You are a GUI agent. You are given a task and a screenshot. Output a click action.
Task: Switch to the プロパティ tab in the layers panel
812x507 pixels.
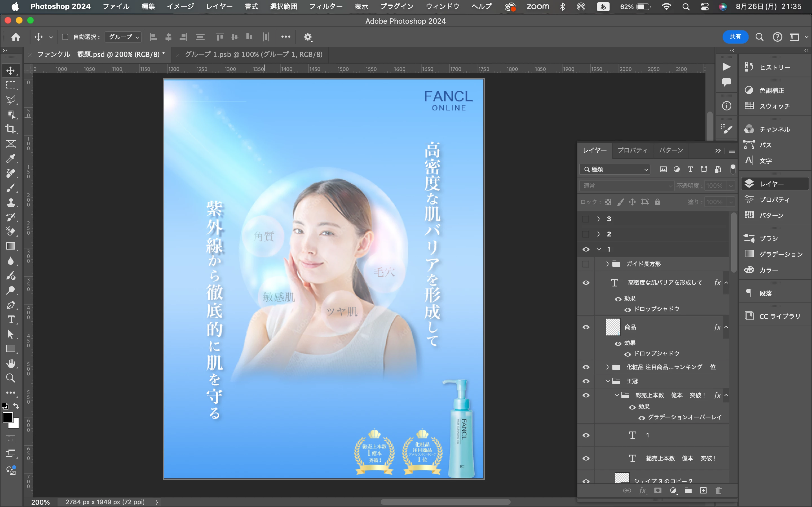coord(632,150)
